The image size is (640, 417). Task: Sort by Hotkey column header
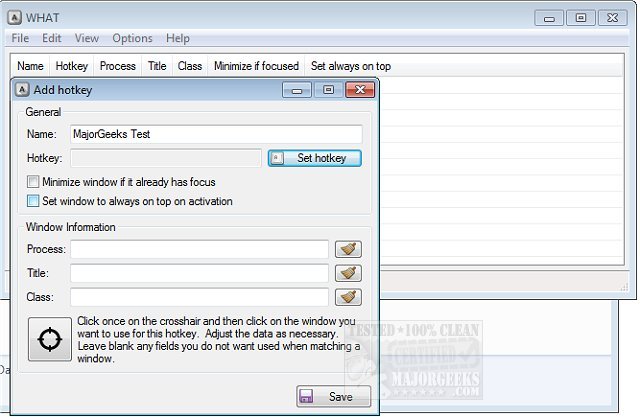(x=72, y=66)
